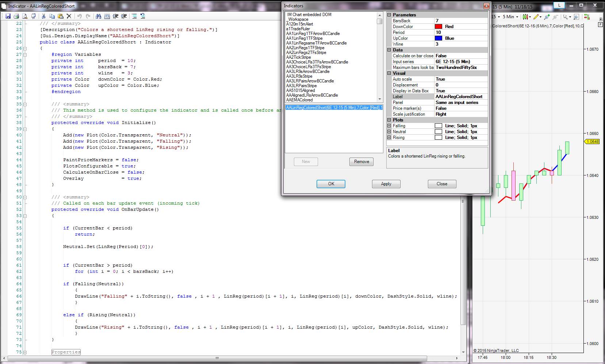This screenshot has height=364, width=605.
Task: Select AA51015Aligned in the indicator list
Action: click(300, 90)
